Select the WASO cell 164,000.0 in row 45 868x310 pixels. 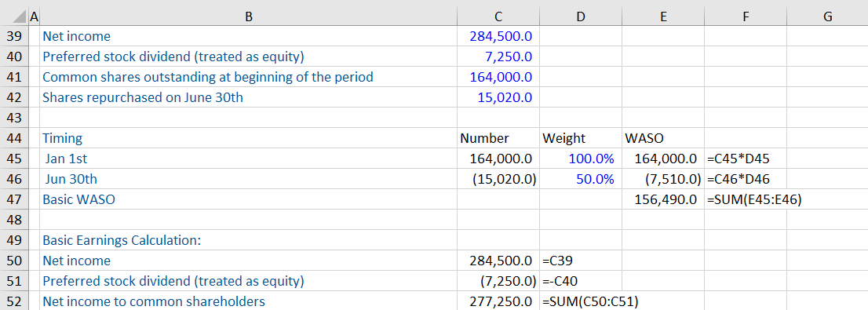tap(663, 159)
